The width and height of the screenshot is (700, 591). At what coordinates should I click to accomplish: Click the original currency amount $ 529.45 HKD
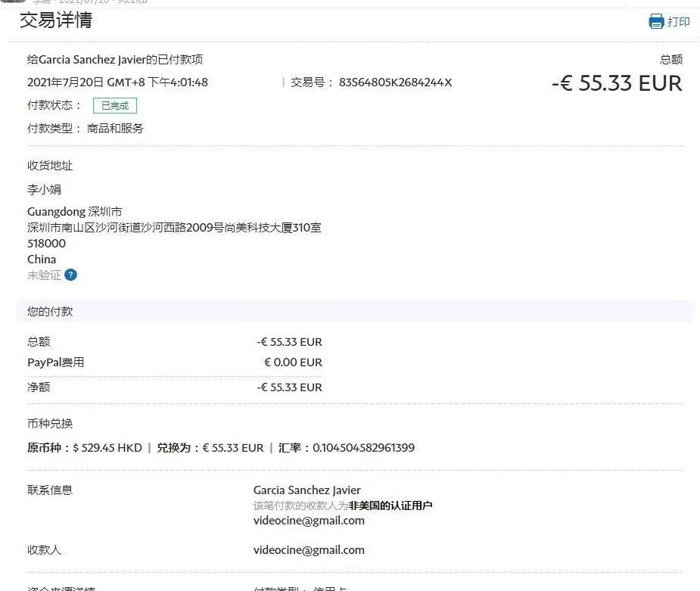tap(107, 448)
